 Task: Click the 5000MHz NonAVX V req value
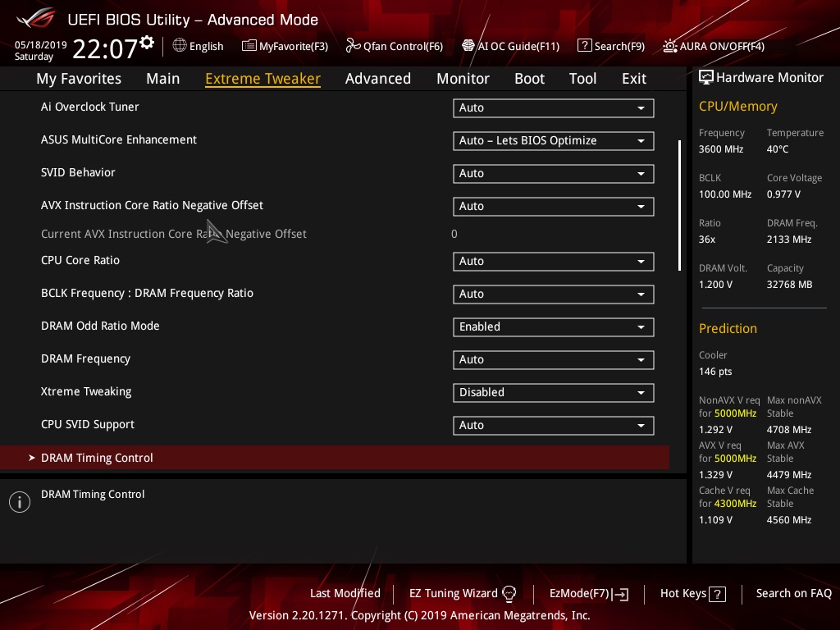click(735, 413)
